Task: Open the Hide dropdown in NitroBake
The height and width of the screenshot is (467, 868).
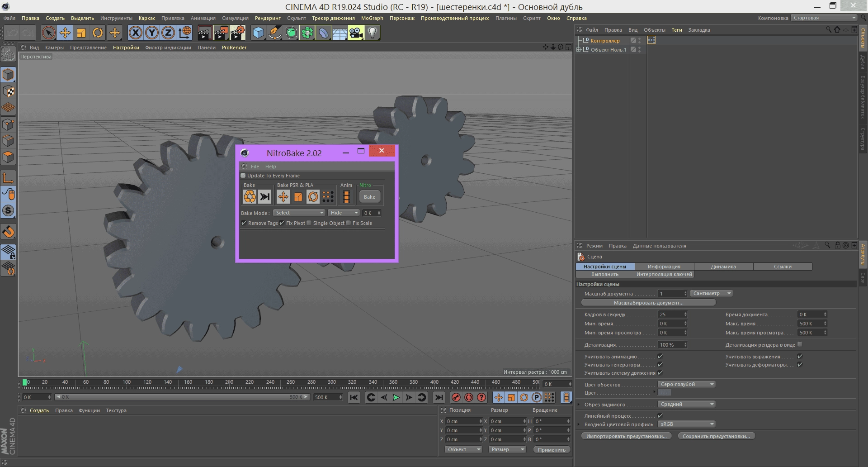Action: [x=344, y=213]
